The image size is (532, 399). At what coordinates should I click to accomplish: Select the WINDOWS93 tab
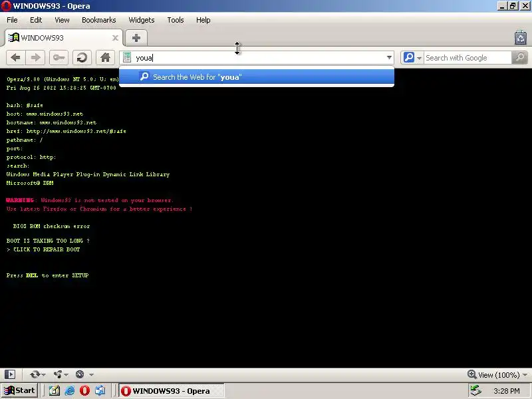pos(63,38)
